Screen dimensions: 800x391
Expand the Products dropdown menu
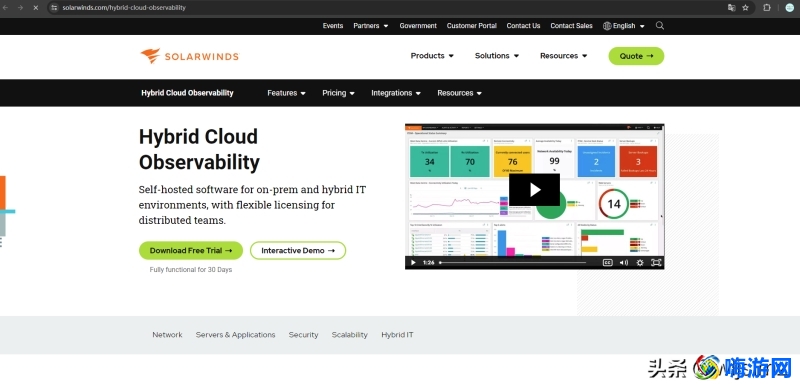coord(432,56)
